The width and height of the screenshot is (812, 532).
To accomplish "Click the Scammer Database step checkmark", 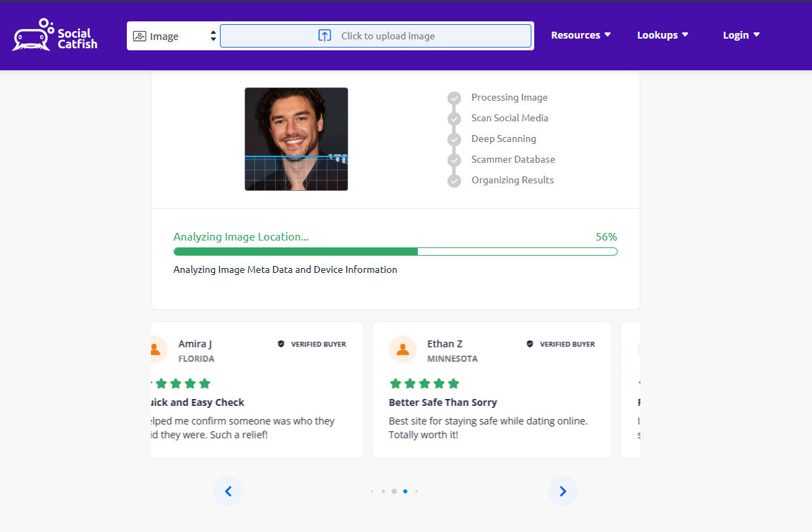I will [454, 160].
